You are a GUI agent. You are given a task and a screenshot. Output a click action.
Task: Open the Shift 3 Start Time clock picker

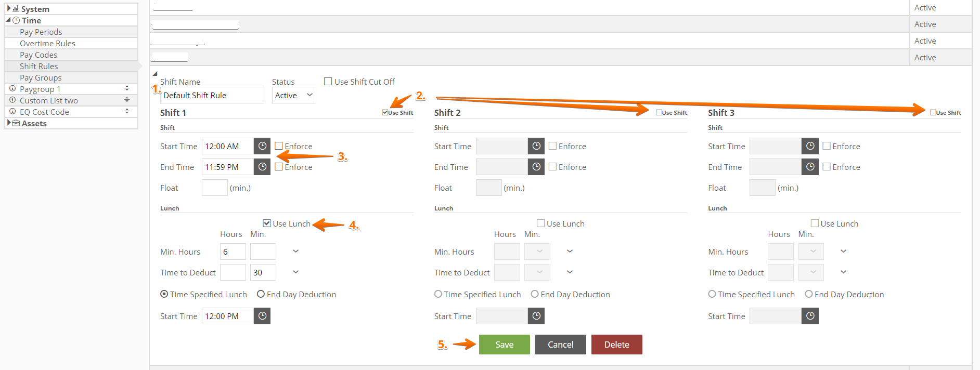pos(810,146)
